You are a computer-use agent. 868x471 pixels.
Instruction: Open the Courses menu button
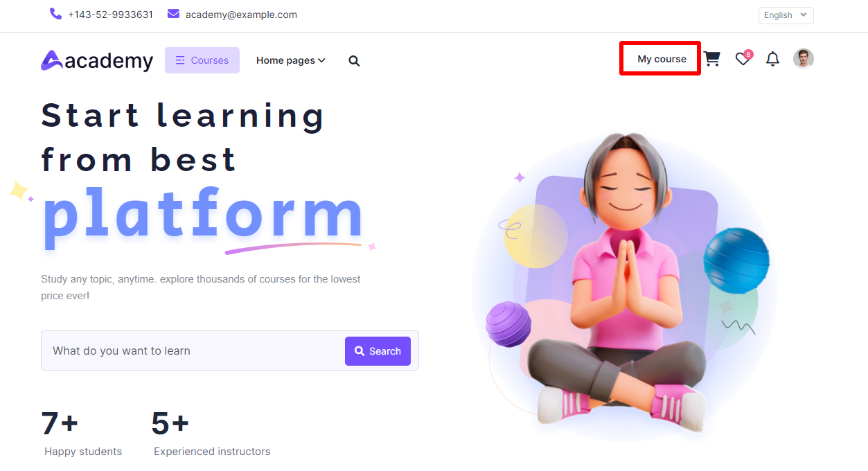point(202,60)
